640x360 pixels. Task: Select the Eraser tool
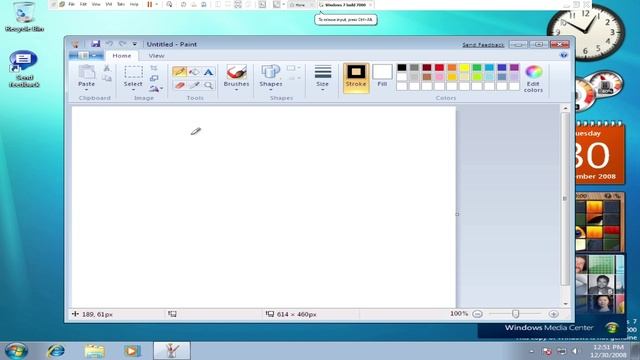pyautogui.click(x=180, y=85)
